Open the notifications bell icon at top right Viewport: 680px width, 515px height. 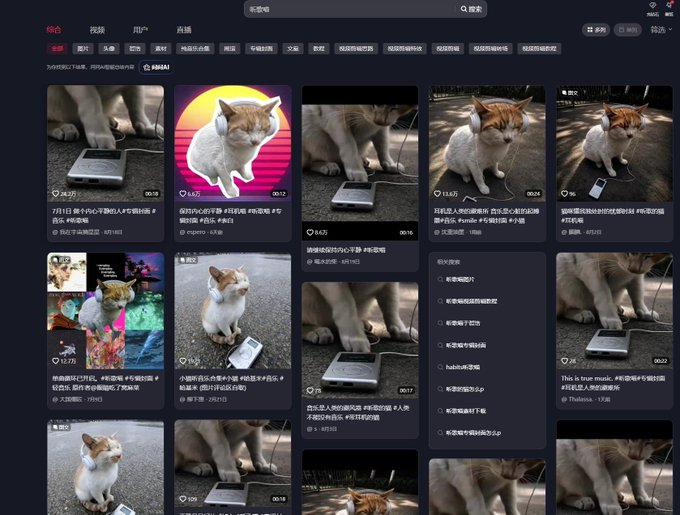(x=669, y=5)
